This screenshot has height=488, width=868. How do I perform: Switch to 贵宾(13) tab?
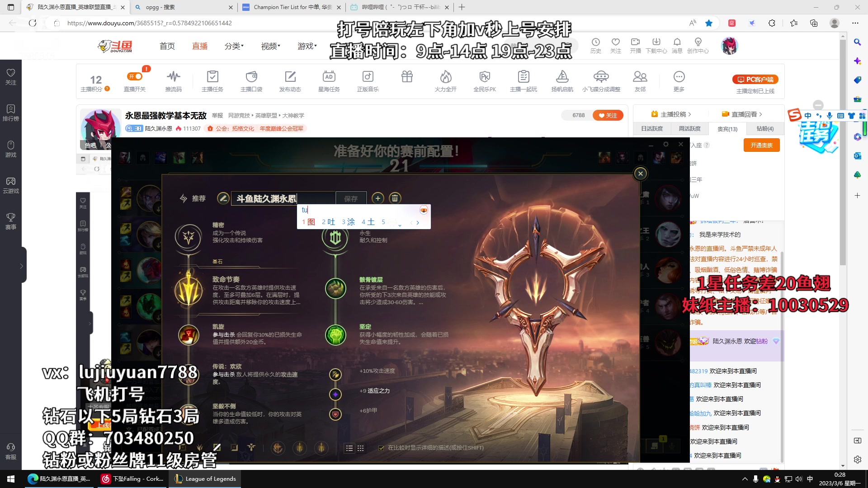click(727, 129)
